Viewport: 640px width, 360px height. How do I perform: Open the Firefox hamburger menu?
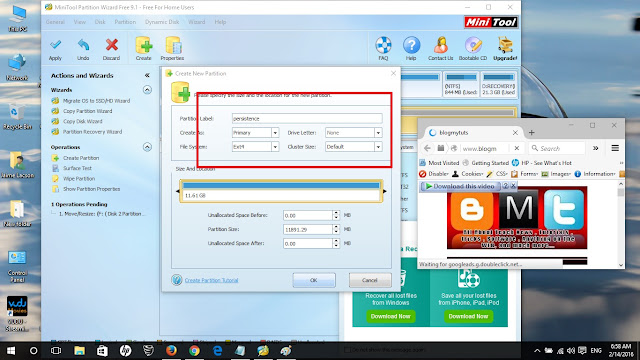[x=615, y=148]
